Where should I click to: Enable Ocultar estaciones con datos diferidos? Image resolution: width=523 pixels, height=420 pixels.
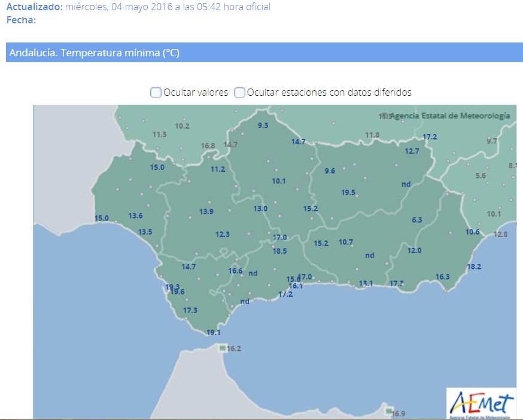[239, 92]
